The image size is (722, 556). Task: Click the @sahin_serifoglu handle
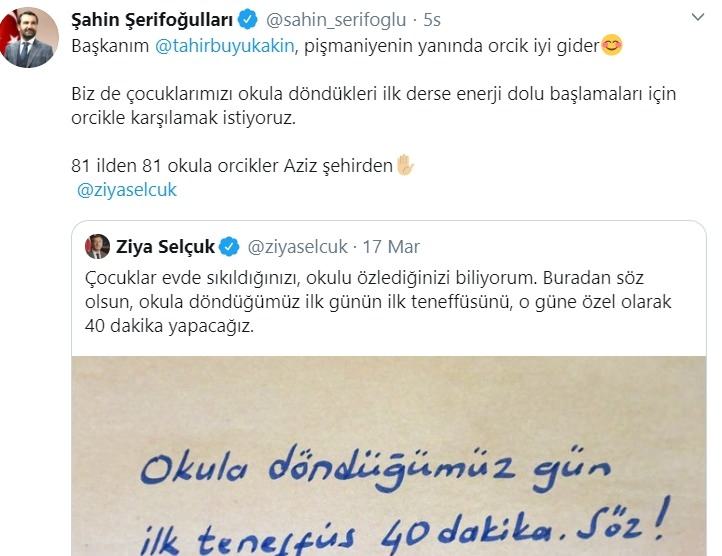336,20
